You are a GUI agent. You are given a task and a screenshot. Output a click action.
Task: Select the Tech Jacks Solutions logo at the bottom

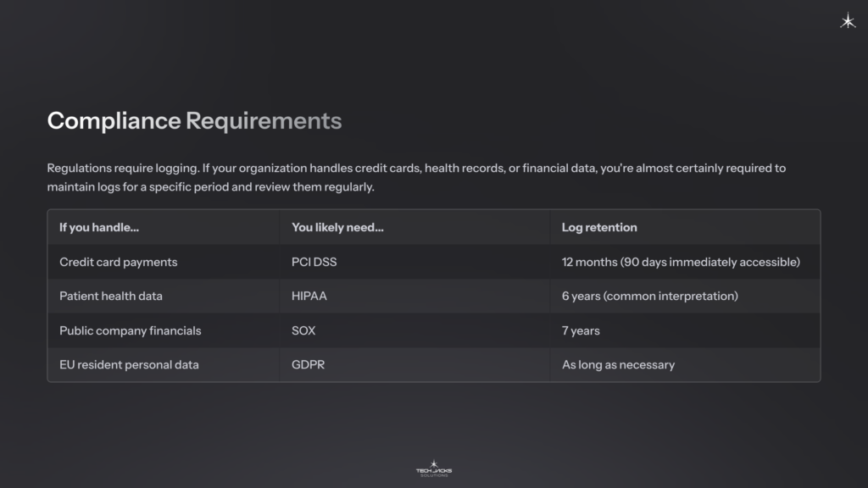tap(433, 467)
